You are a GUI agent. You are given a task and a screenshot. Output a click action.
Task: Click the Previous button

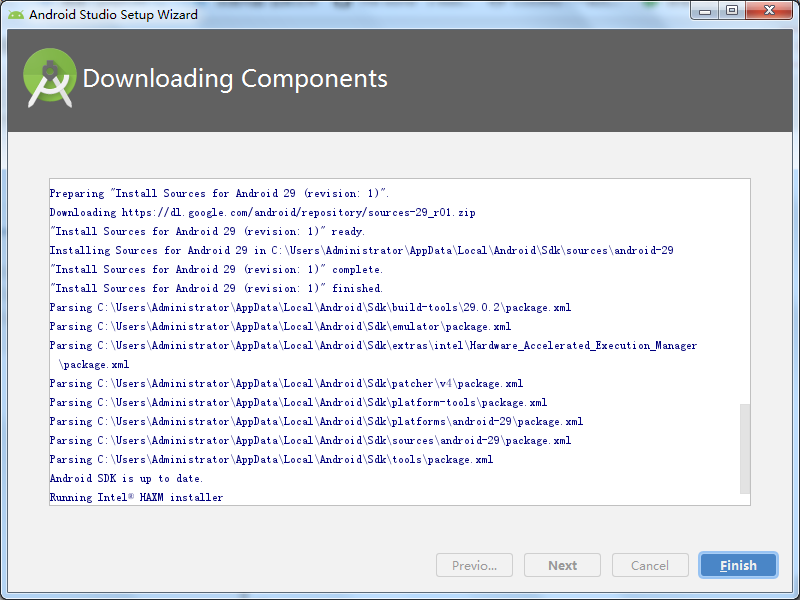pyautogui.click(x=474, y=565)
